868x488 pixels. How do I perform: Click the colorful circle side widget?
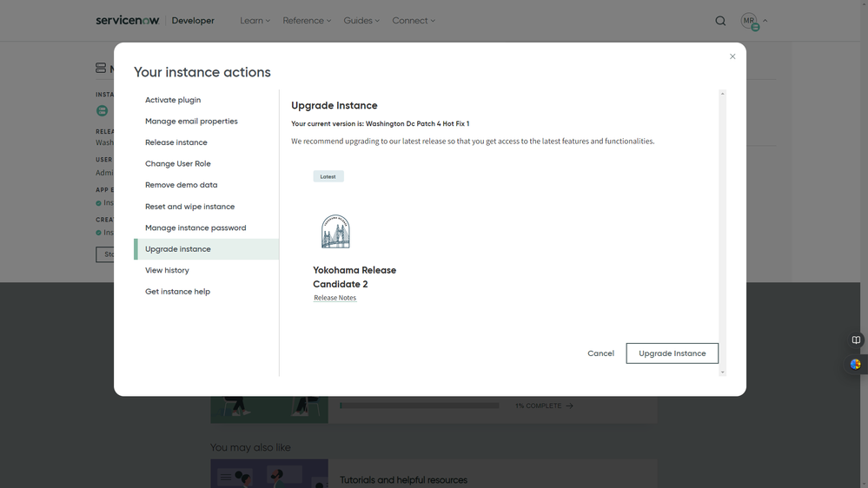pyautogui.click(x=856, y=365)
